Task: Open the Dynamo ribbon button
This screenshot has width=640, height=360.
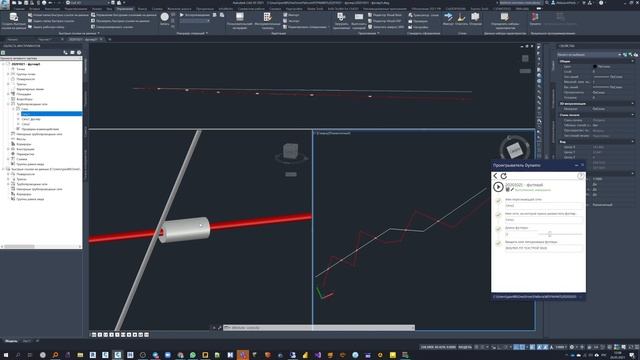Action: click(x=534, y=18)
